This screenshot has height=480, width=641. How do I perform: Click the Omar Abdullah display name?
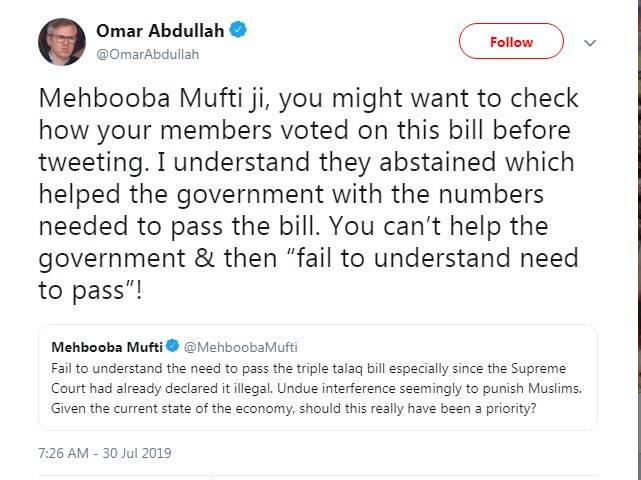pos(158,31)
